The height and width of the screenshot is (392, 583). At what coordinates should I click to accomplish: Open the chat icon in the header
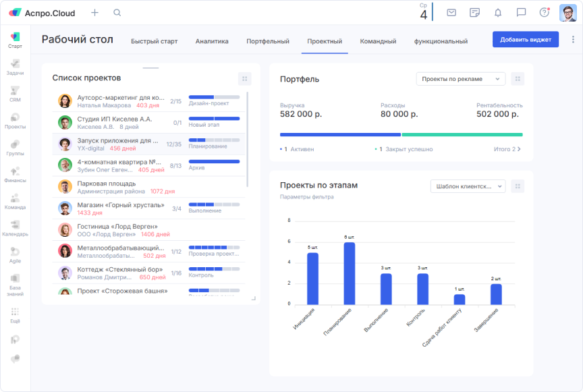(520, 12)
